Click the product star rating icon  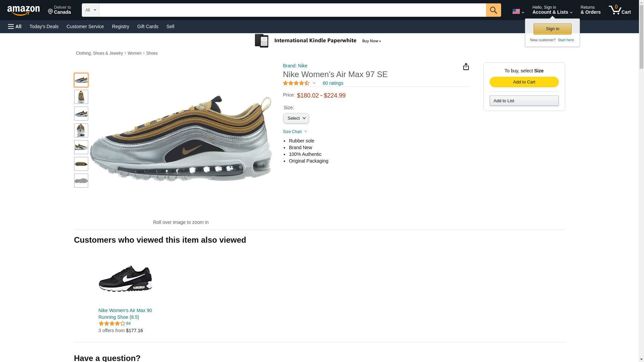tap(296, 83)
